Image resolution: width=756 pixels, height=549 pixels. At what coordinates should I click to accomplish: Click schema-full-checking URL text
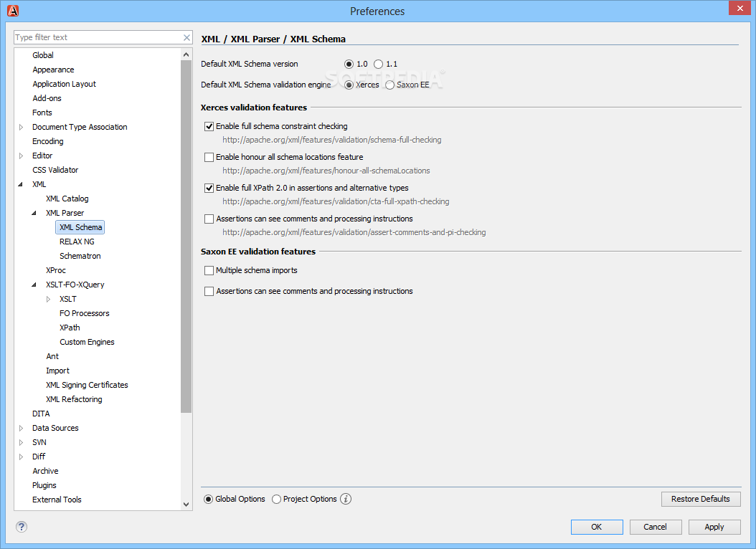tap(331, 140)
